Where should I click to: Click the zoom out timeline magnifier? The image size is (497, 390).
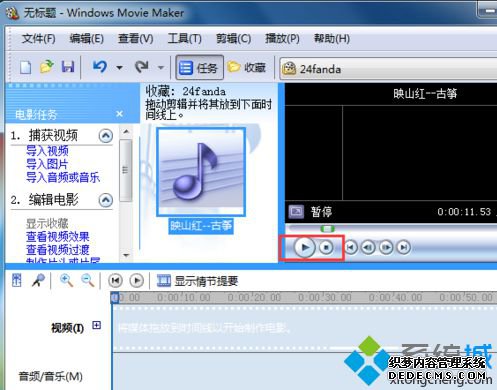coord(88,280)
